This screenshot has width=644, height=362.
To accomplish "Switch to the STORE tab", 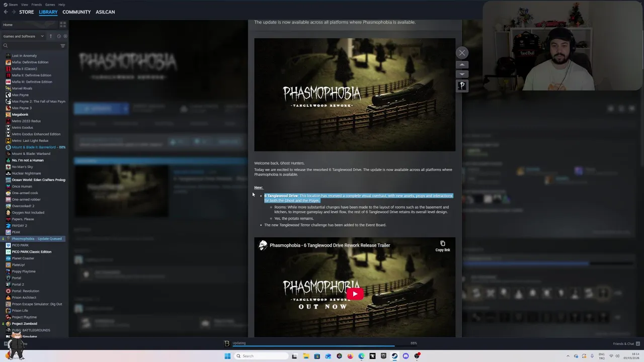I will click(27, 12).
